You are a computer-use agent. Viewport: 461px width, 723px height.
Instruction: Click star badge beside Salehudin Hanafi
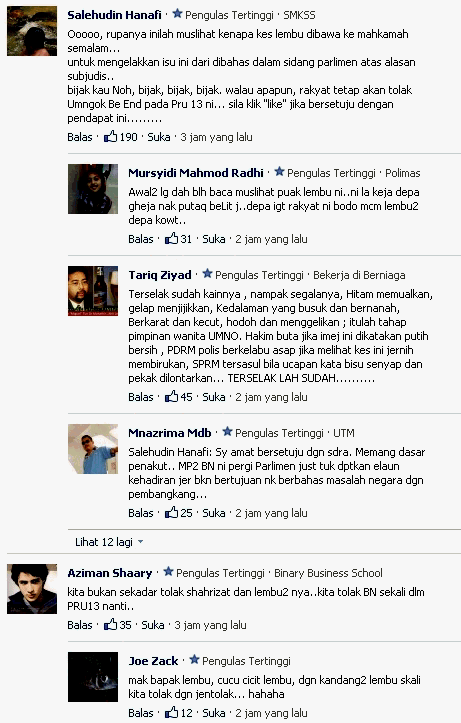click(177, 14)
